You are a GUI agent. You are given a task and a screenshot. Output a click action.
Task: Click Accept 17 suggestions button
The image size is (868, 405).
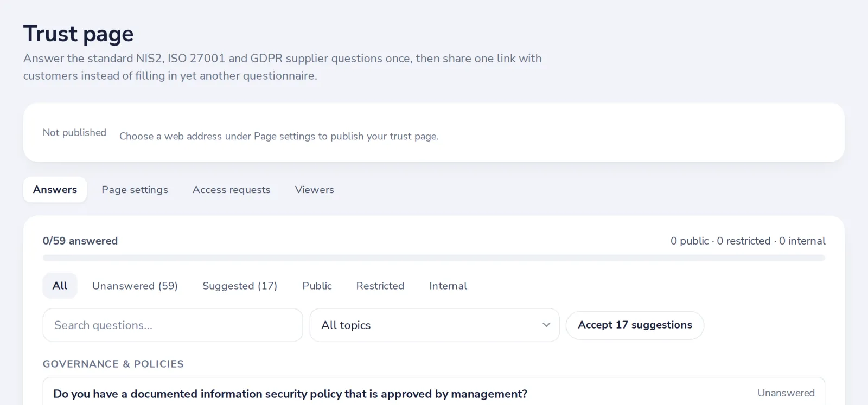[635, 325]
